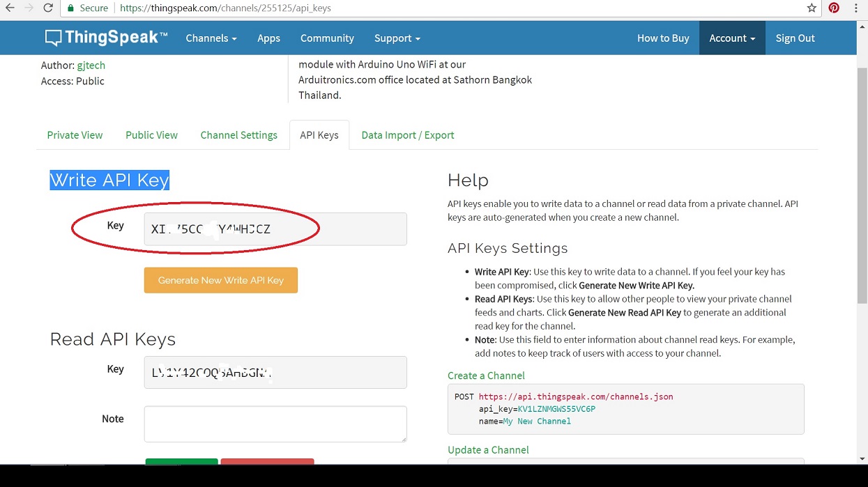Click the Write API Key field

point(275,229)
